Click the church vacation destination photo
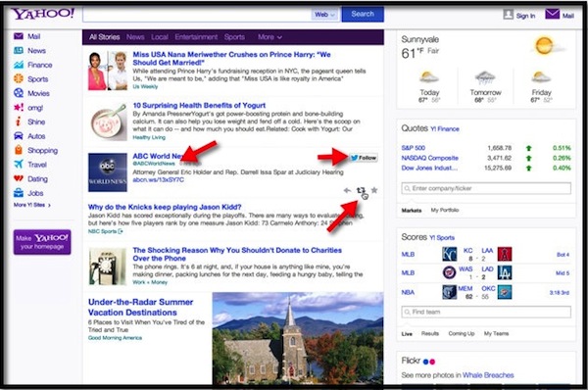 [298, 338]
